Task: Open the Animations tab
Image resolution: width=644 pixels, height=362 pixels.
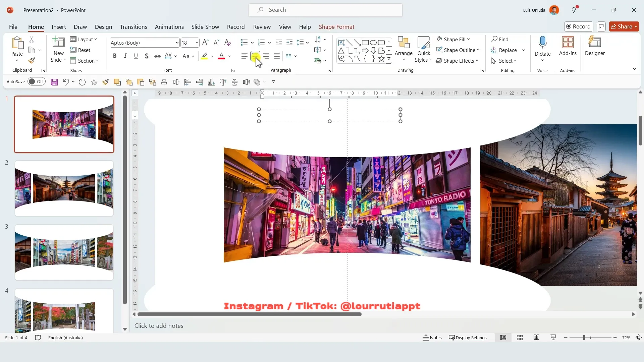Action: coord(169,27)
